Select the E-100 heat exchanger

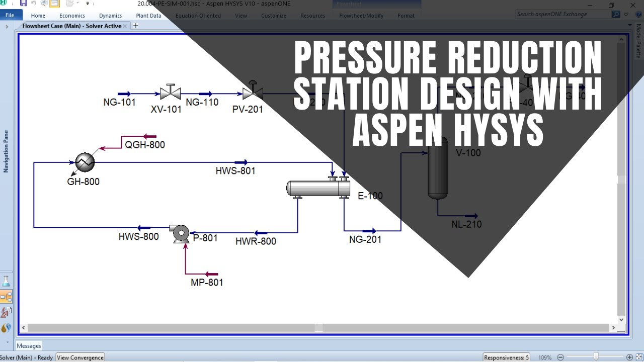tap(318, 188)
